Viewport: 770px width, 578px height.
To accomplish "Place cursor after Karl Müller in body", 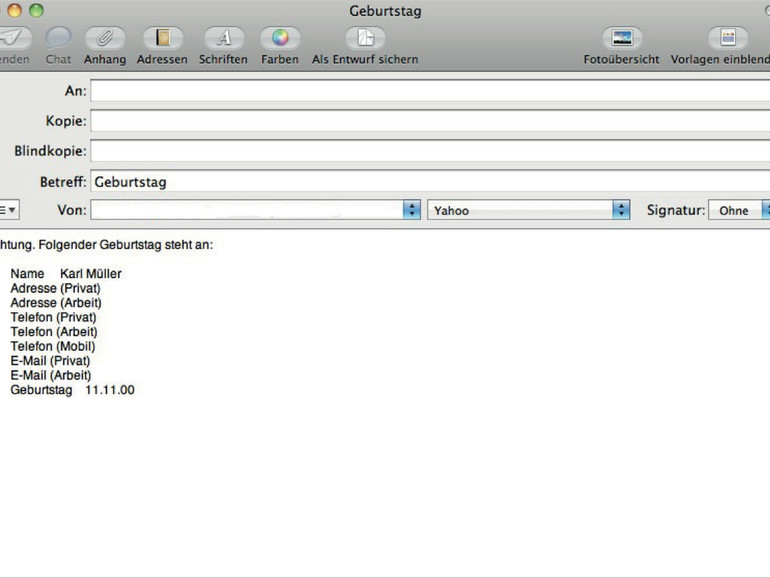I will tap(122, 274).
